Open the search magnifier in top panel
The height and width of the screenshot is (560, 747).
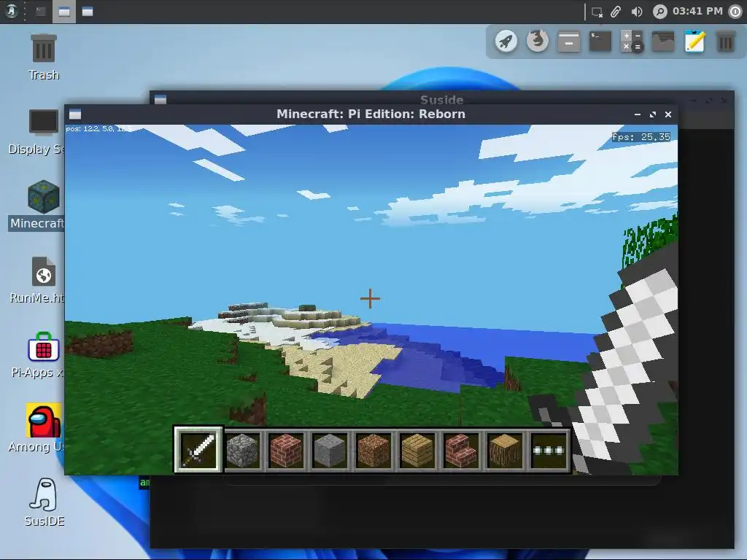tap(659, 12)
